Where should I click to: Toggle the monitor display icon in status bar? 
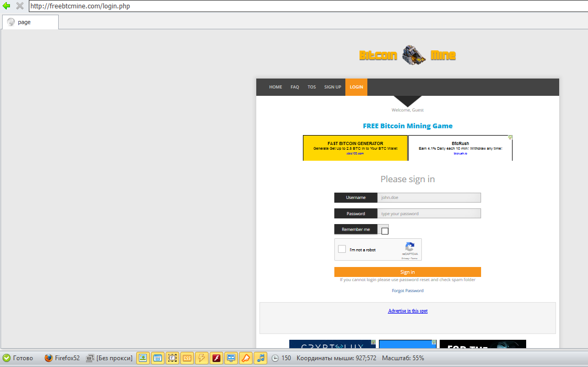coord(231,358)
